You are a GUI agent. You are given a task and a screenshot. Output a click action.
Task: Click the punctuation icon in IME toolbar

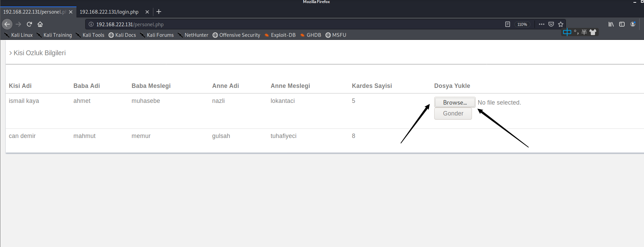click(x=576, y=32)
